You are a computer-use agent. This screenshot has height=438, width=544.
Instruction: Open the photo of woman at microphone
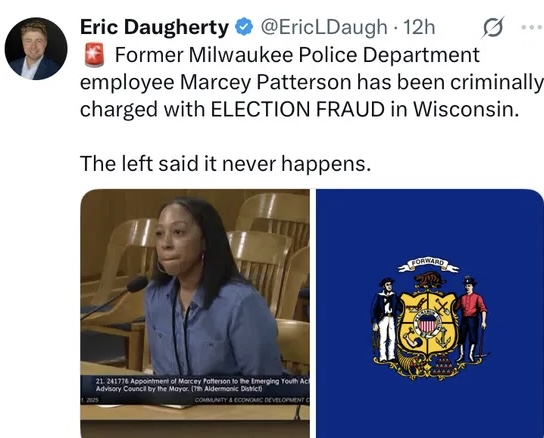[x=195, y=313]
